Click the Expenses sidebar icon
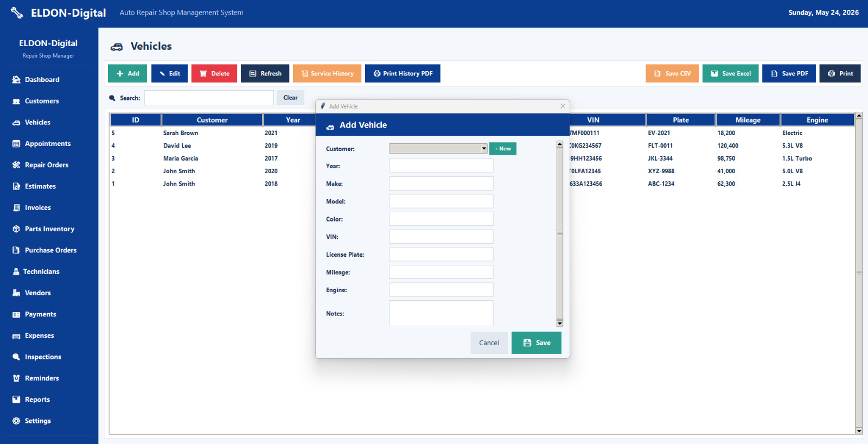The image size is (868, 444). coord(16,336)
